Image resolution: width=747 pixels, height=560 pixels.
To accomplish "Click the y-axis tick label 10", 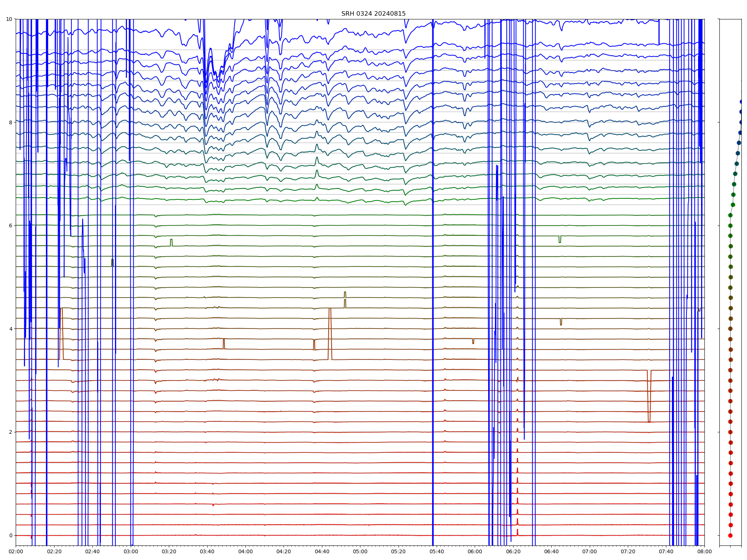I will (9, 19).
